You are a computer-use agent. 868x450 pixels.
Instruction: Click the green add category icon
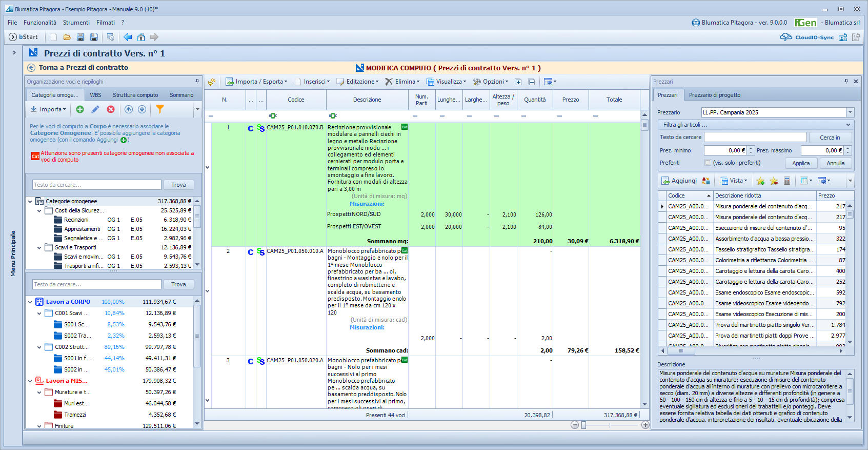tap(80, 109)
